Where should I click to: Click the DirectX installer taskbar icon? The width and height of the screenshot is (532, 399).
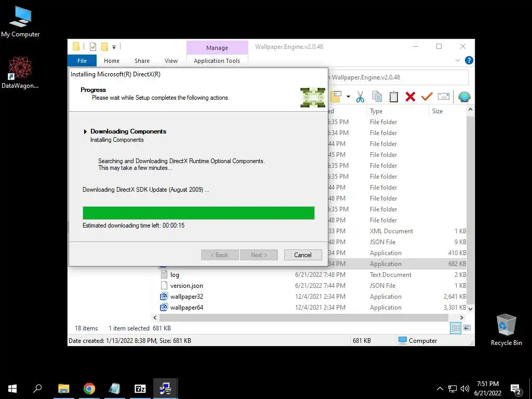[x=166, y=389]
